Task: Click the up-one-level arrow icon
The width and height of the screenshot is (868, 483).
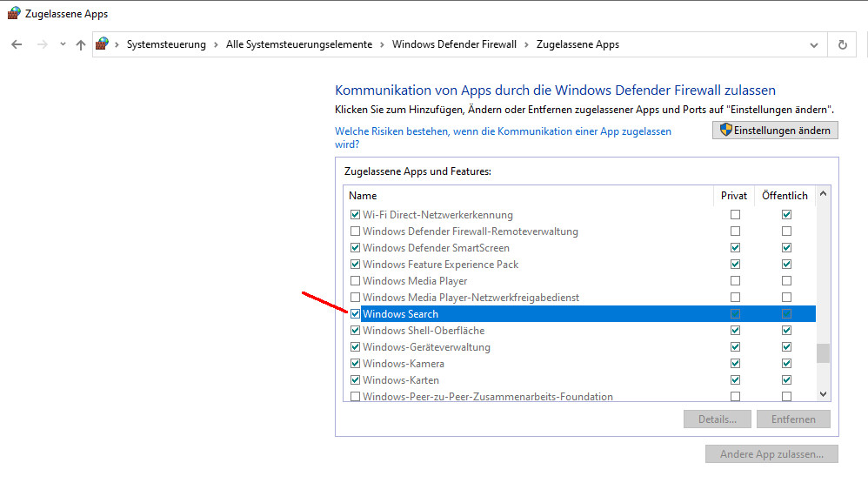Action: (x=81, y=44)
